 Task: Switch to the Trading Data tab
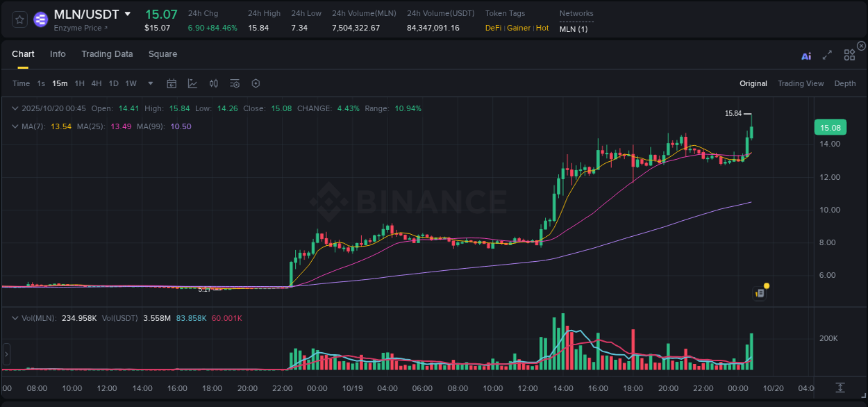pyautogui.click(x=107, y=54)
